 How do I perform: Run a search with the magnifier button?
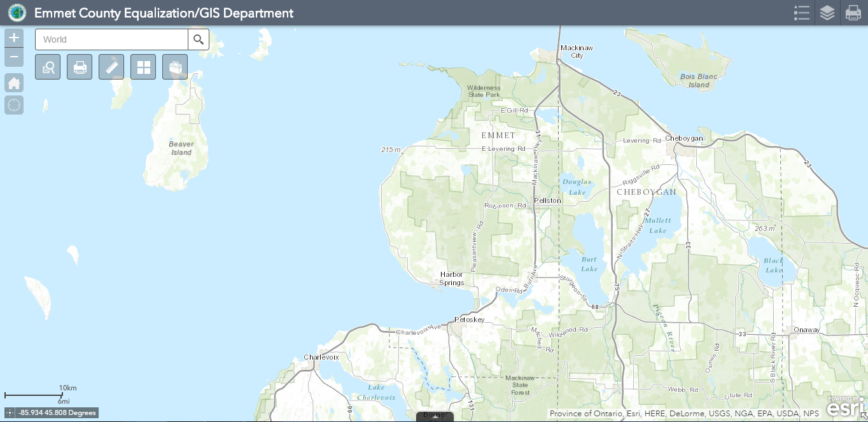coord(198,39)
